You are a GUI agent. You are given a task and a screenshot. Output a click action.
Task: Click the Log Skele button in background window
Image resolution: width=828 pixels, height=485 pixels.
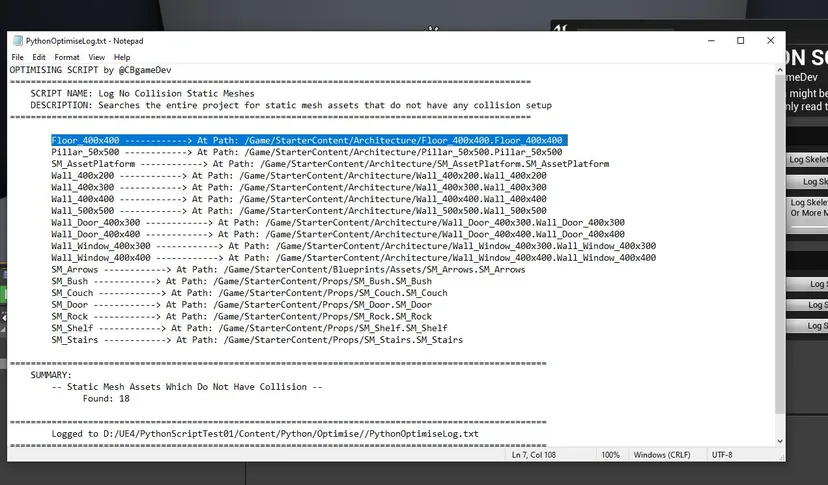(807, 160)
